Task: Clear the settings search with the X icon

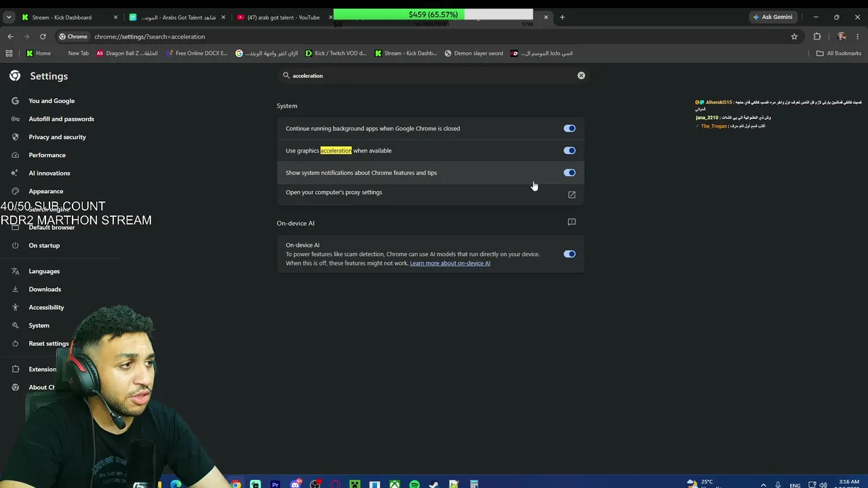Action: (581, 75)
